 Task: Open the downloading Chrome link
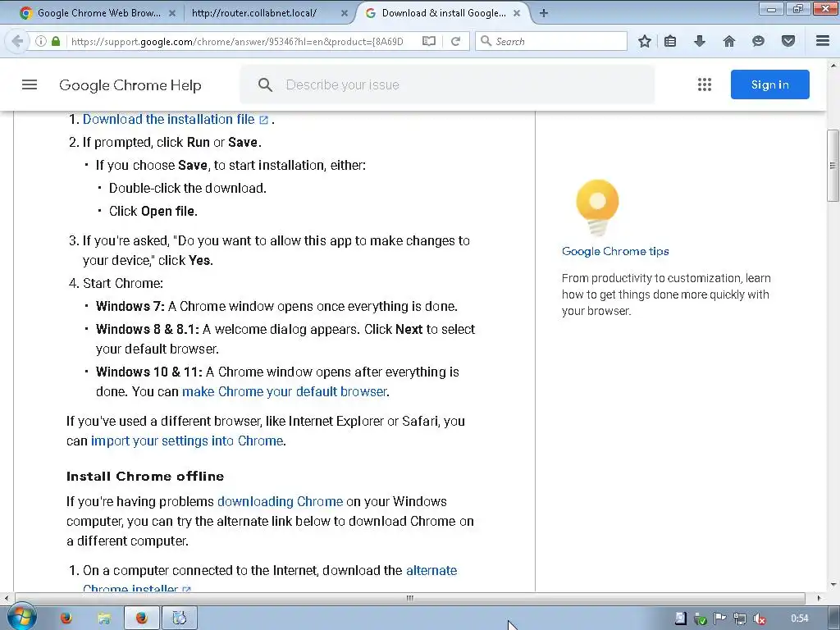(281, 501)
